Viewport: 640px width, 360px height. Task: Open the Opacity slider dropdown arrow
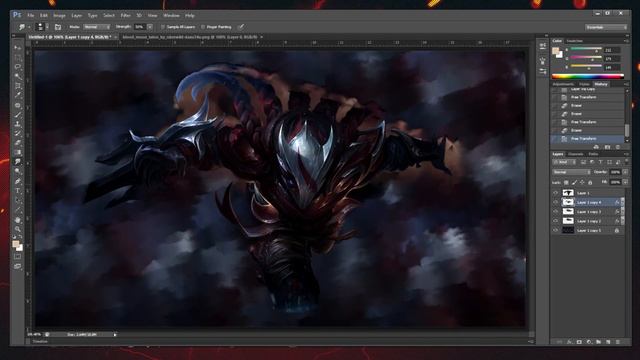tap(625, 172)
